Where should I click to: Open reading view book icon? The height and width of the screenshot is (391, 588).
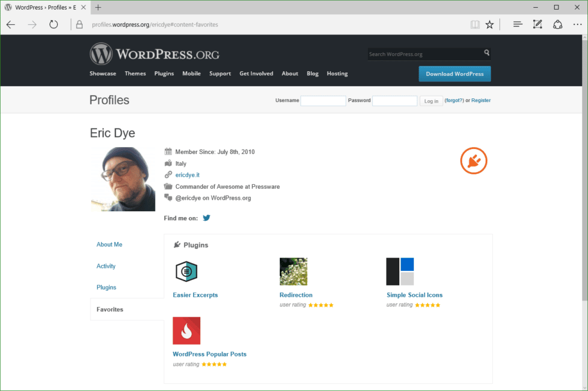pyautogui.click(x=475, y=25)
